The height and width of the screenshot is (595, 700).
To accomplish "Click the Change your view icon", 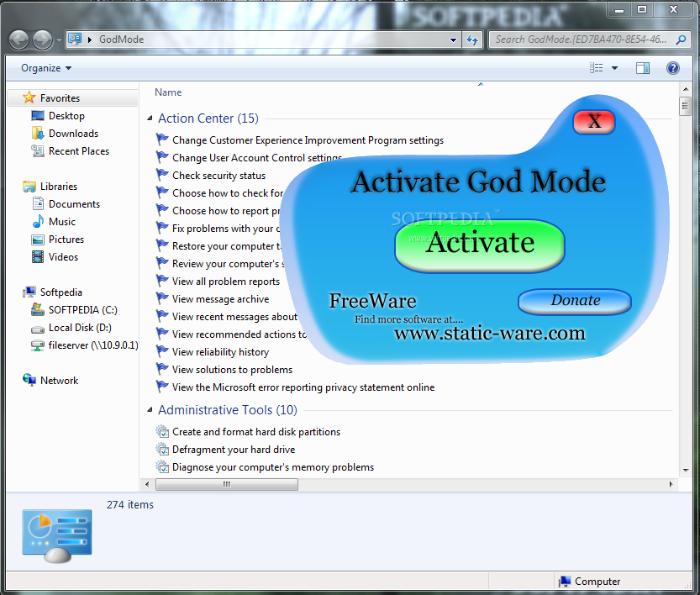I will tap(596, 68).
